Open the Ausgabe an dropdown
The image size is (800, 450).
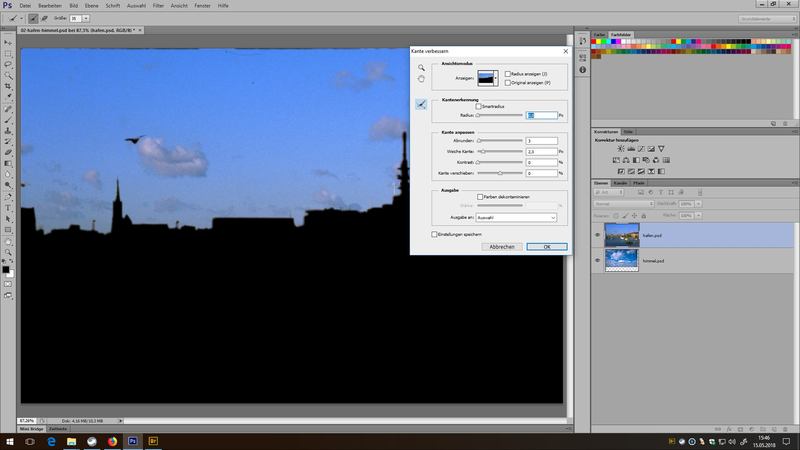pos(517,216)
